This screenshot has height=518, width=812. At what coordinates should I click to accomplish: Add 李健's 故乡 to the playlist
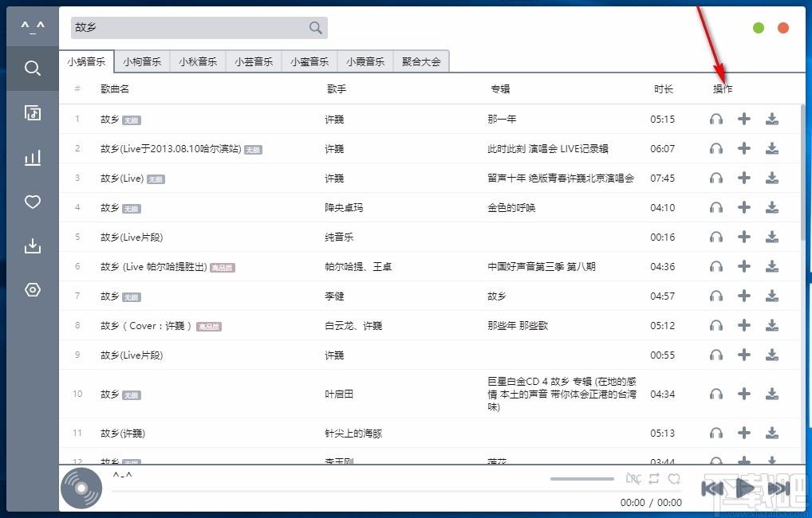click(x=744, y=296)
